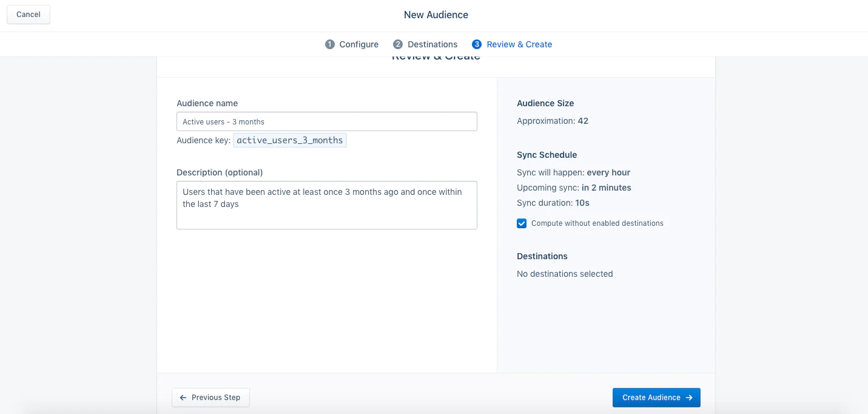Focus the Audience name input field

327,121
